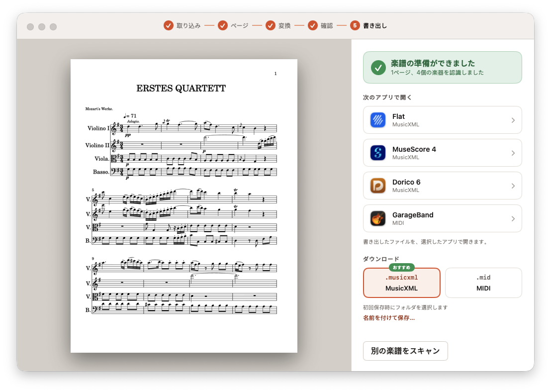Click the ダウンロード section label

tap(381, 259)
